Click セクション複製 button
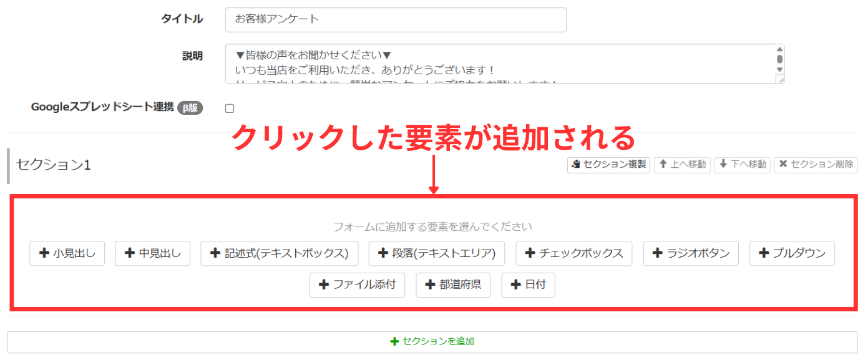The image size is (868, 355). tap(609, 165)
